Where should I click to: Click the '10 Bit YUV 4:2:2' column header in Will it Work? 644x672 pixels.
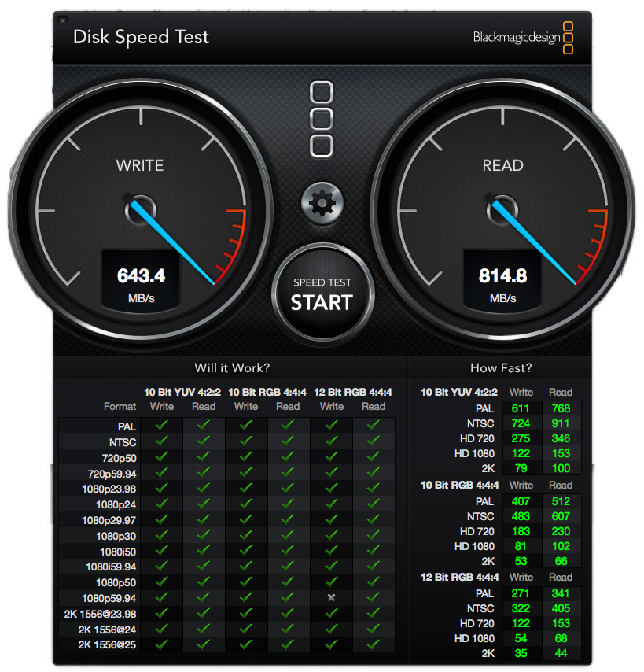pyautogui.click(x=182, y=392)
